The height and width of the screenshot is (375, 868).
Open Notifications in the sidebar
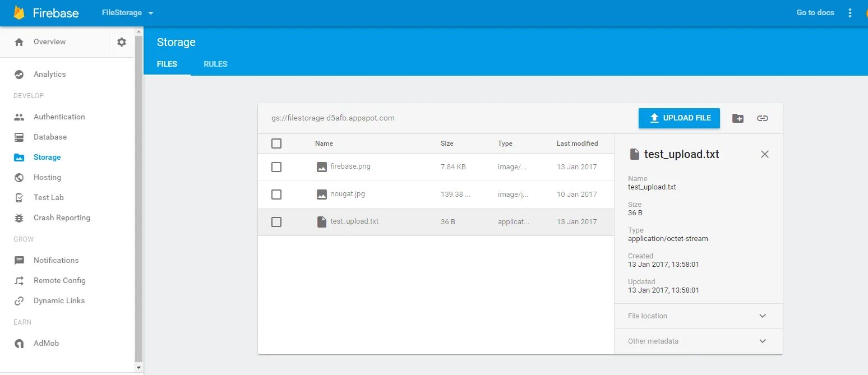56,261
